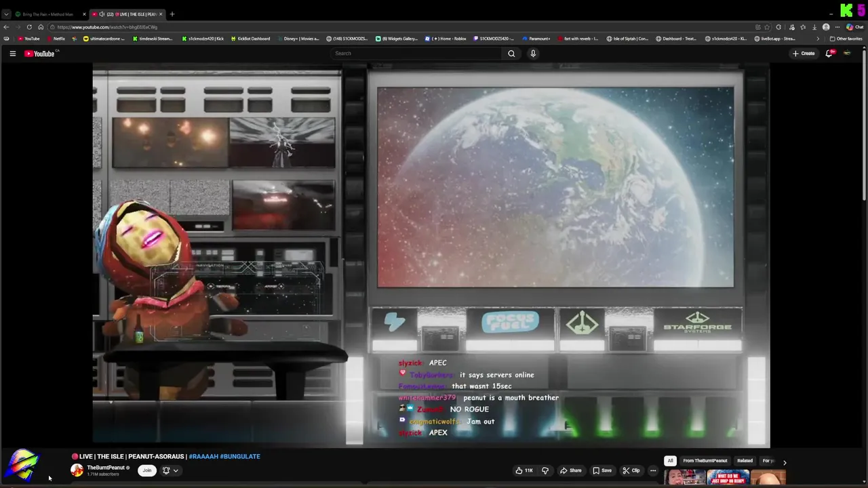
Task: Open the Home - Roblox bookmark
Action: click(446, 39)
